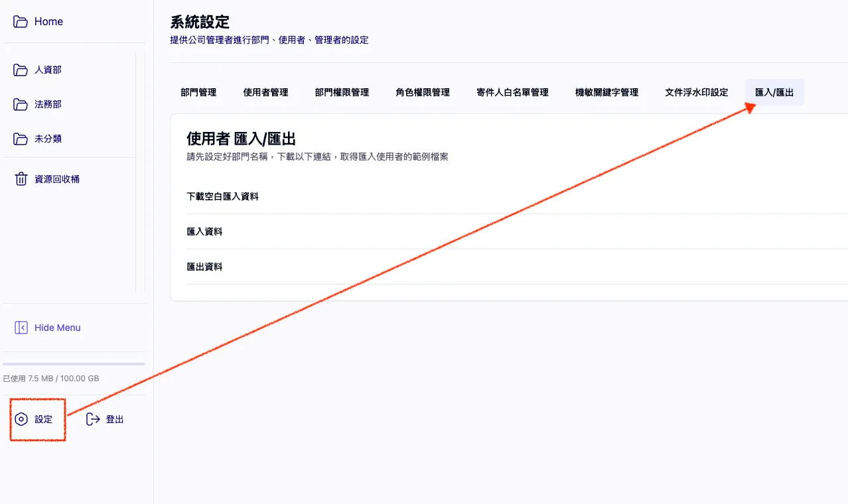Click the Home folder icon in sidebar

21,21
